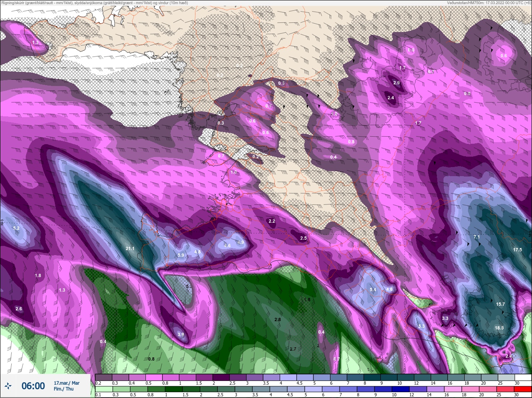Click the 17.5 precipitation value on the map
The image size is (532, 398).
517,250
